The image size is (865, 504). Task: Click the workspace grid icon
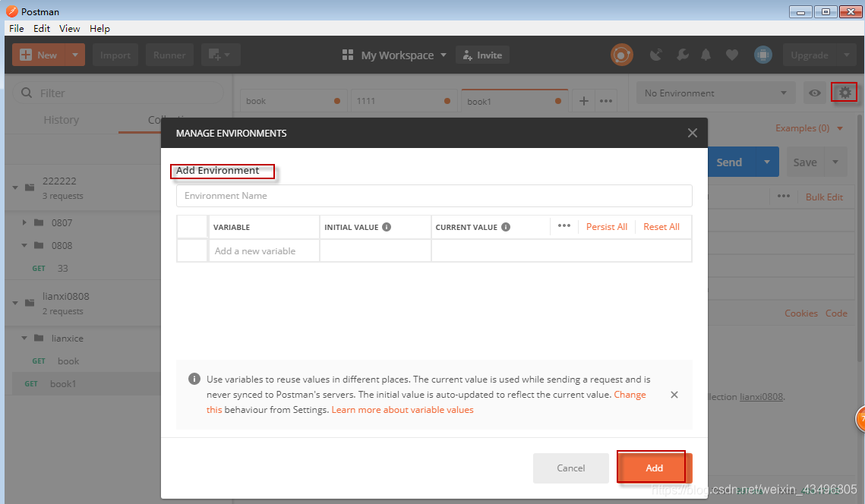pyautogui.click(x=348, y=55)
